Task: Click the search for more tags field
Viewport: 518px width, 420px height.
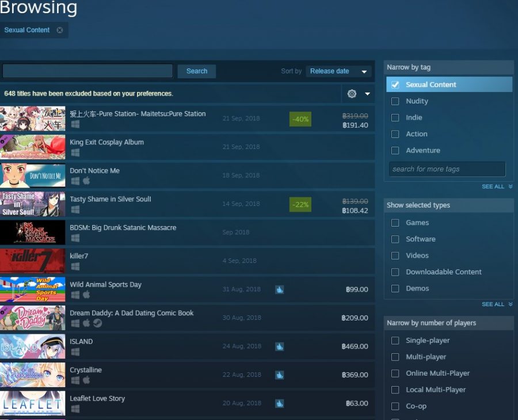Action: (447, 169)
